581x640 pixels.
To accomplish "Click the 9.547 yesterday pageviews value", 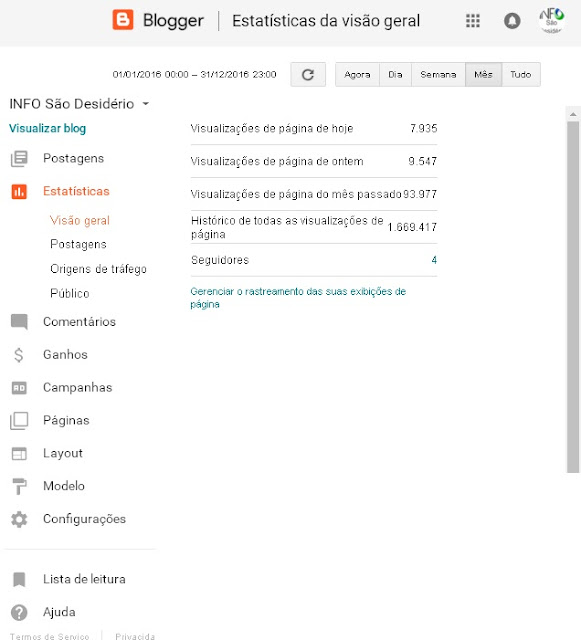I will 423,161.
